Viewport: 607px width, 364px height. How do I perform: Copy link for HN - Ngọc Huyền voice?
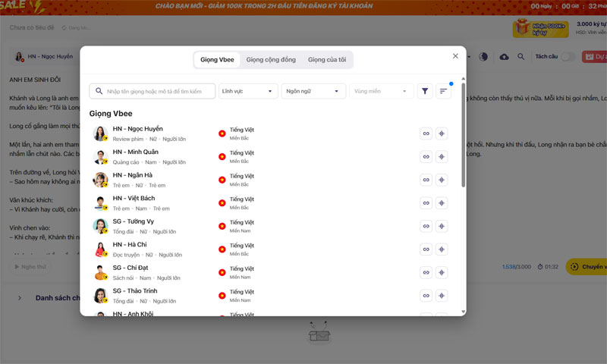click(426, 133)
